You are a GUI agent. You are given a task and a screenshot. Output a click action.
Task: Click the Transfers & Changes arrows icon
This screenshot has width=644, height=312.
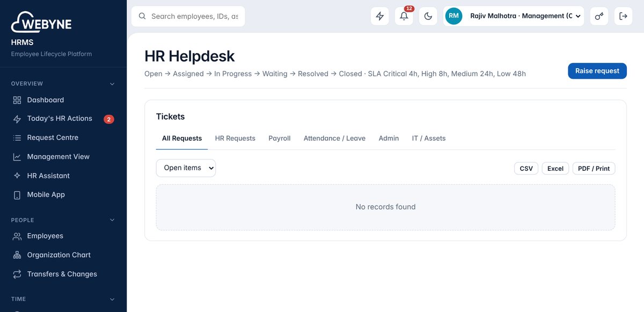pos(17,274)
